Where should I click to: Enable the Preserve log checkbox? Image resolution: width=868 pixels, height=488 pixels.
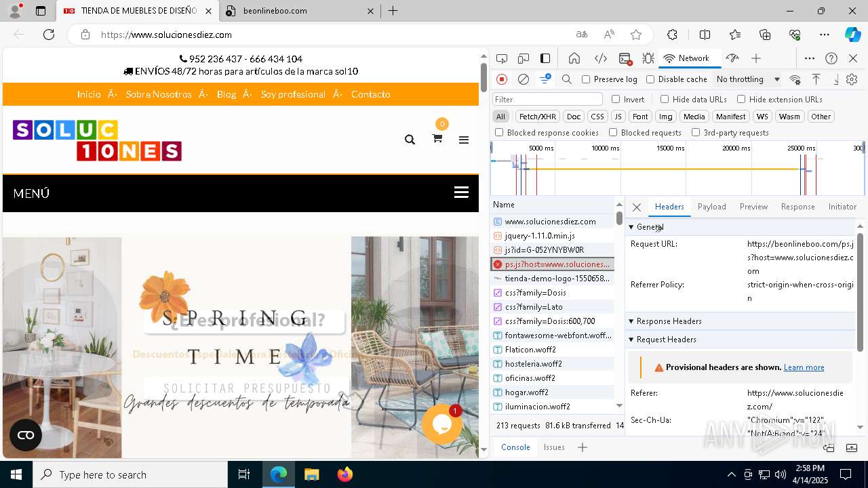coord(586,79)
